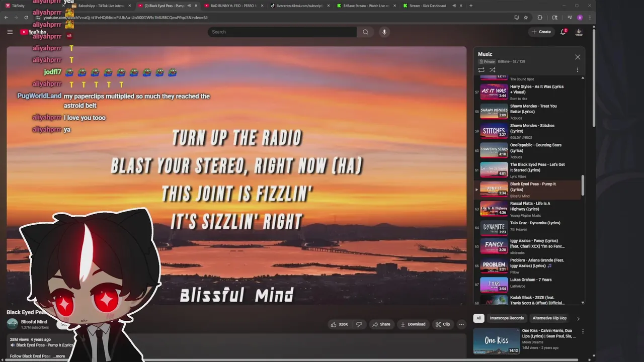Dislike the video with thumbs down

click(x=359, y=324)
